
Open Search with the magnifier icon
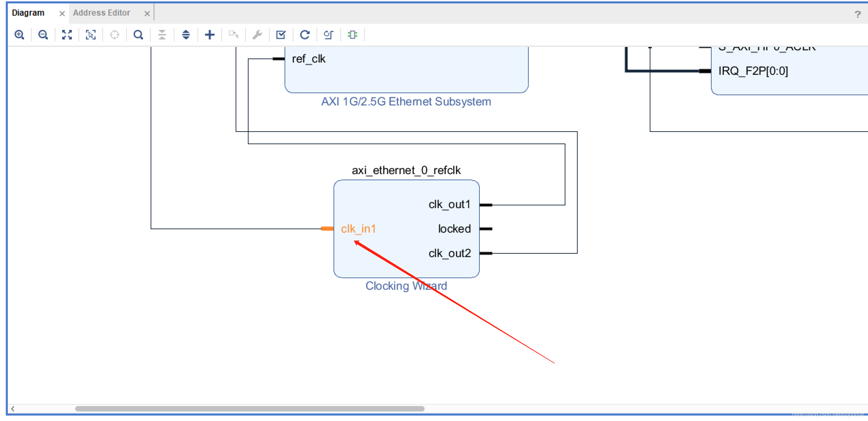[138, 35]
